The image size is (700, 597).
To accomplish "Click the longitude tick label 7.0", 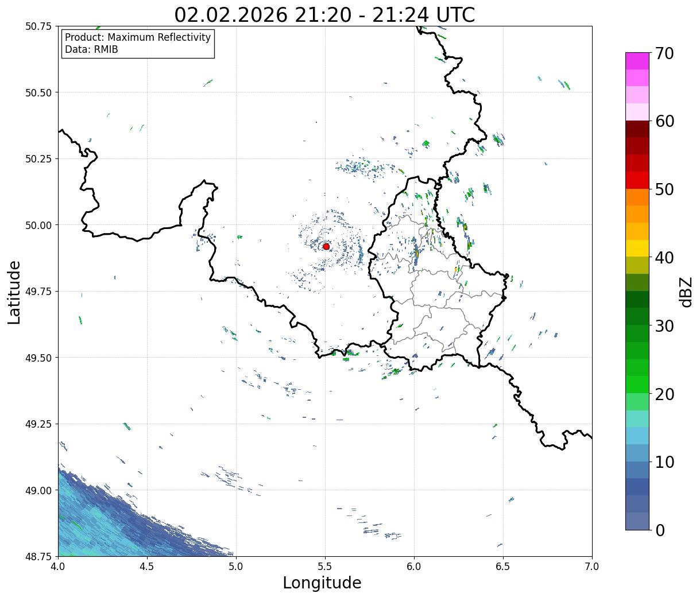I will pos(592,566).
